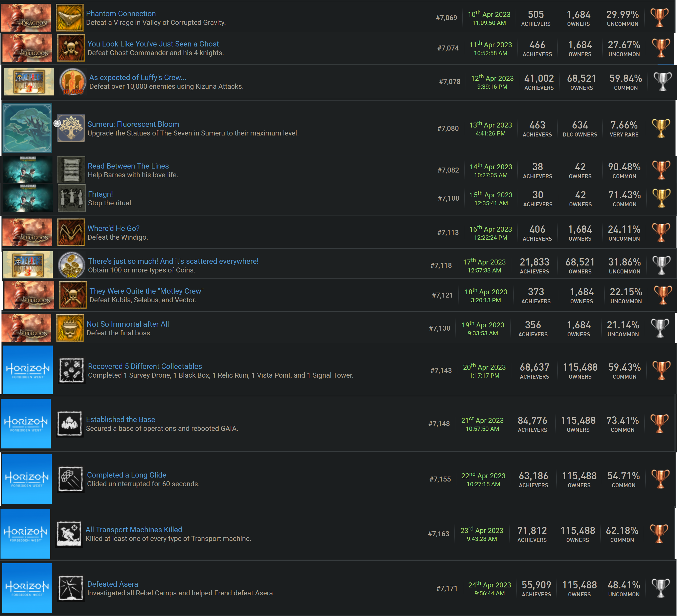Click the Genshin Sumeru game thumbnail
This screenshot has width=677, height=616.
coord(28,128)
